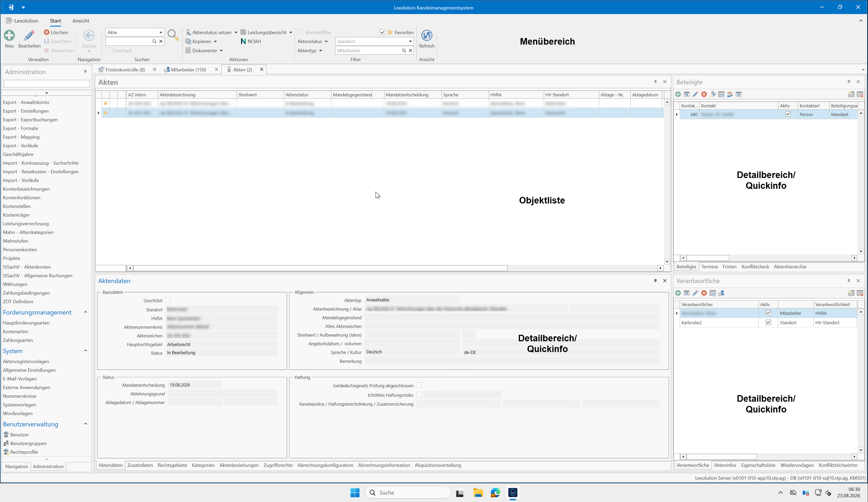Screen dimensions: 868x502
Task: Open Export - Anwaltskonto in Administration
Action: tap(26, 102)
